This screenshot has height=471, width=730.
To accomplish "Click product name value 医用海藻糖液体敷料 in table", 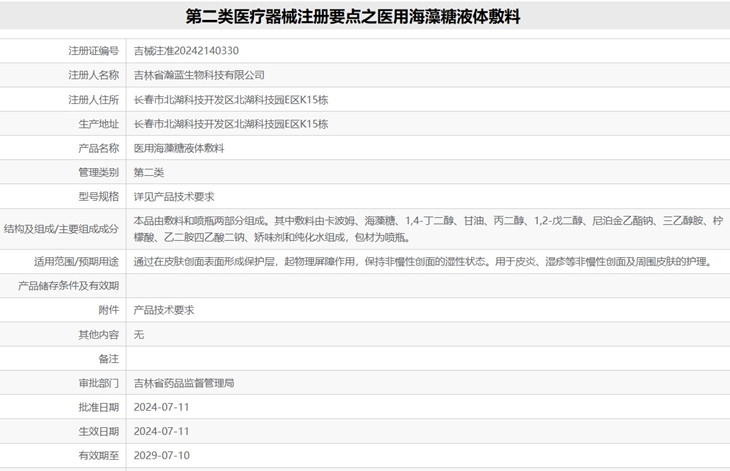I will 179,148.
